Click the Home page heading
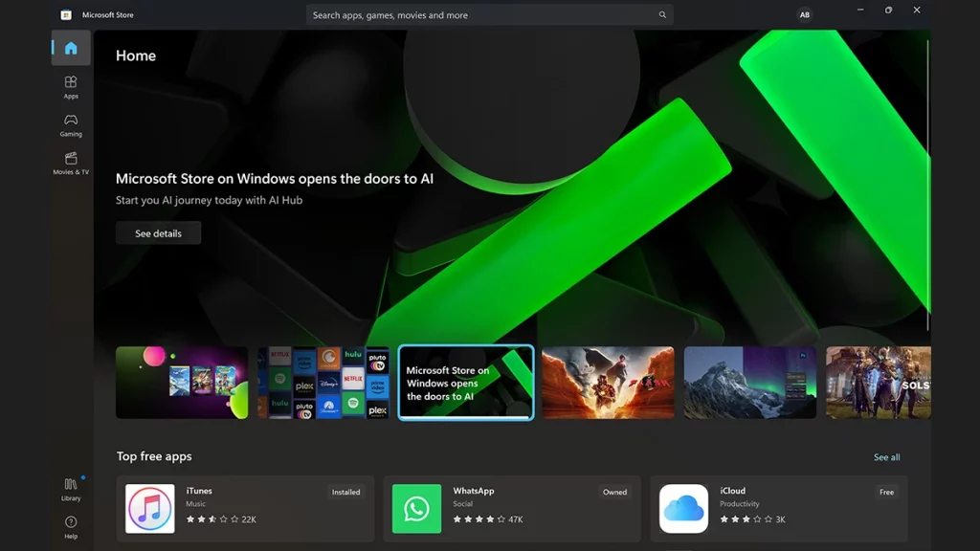The image size is (980, 551). (136, 55)
